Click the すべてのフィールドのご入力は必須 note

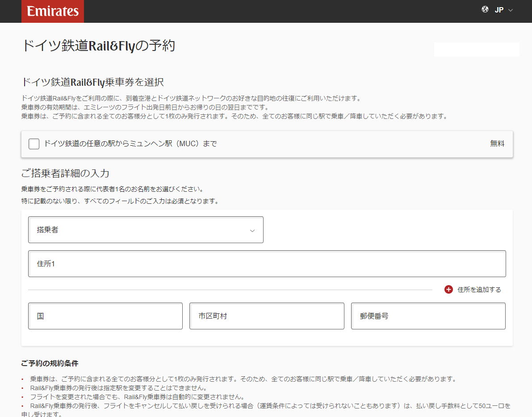(x=120, y=201)
